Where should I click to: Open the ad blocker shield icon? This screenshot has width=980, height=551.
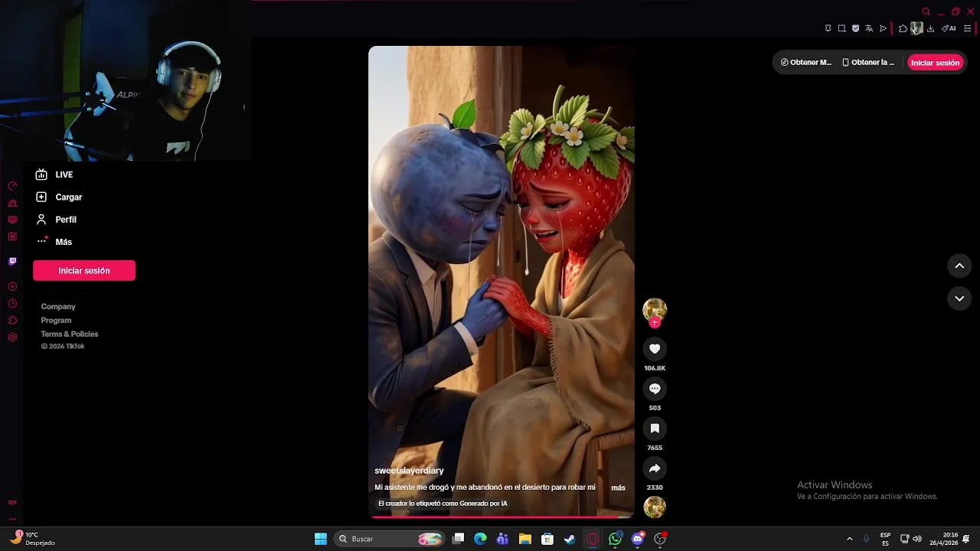click(x=855, y=28)
